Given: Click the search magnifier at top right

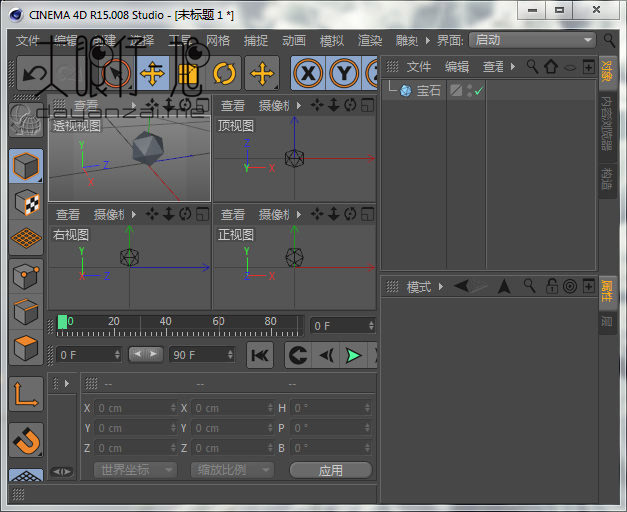Looking at the screenshot, I should 609,40.
